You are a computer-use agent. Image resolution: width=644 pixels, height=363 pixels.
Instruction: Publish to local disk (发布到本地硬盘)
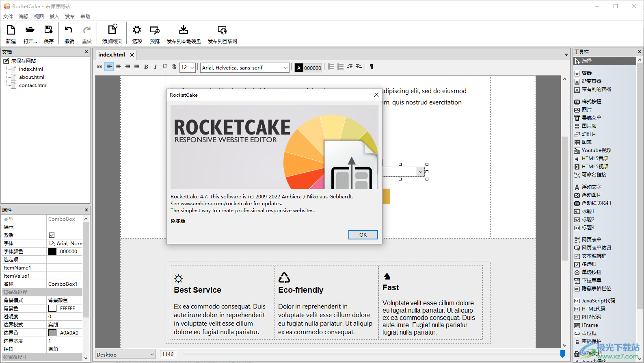pos(184,34)
